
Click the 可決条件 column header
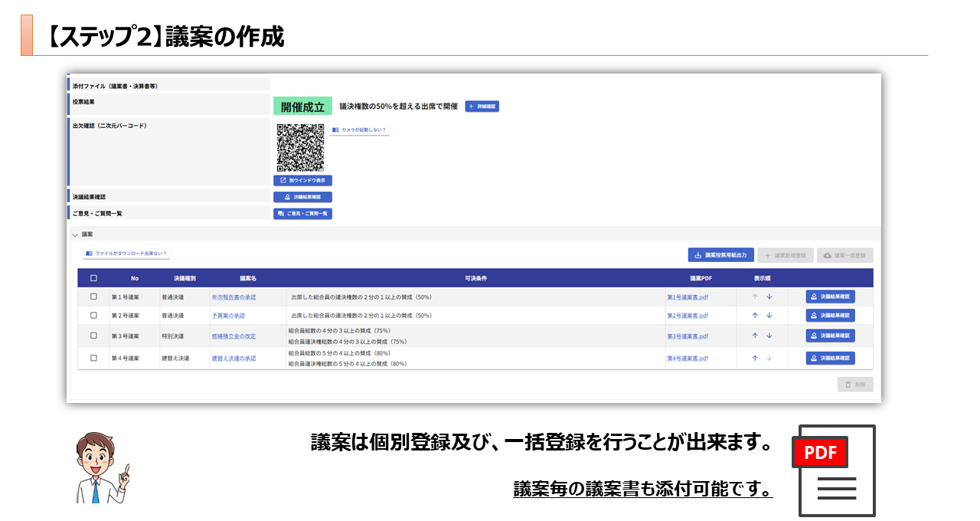(x=475, y=278)
